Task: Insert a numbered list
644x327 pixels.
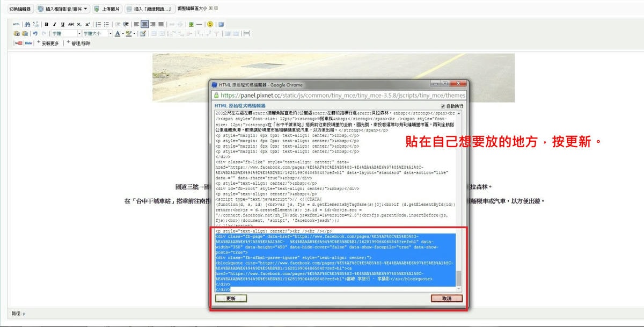Action: point(98,24)
